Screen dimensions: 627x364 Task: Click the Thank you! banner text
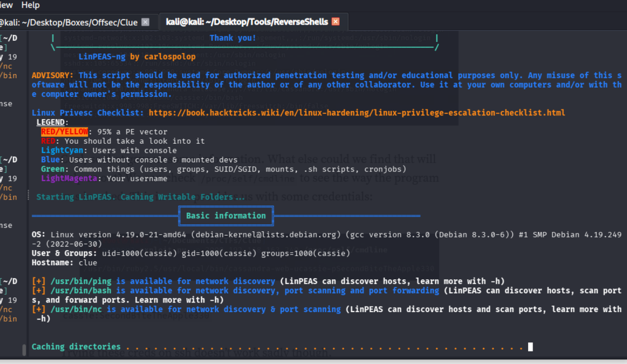(232, 38)
